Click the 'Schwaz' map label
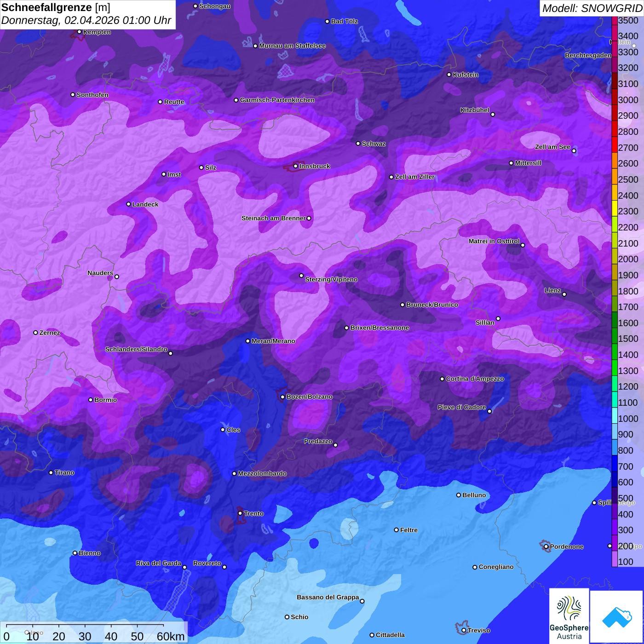 point(374,144)
